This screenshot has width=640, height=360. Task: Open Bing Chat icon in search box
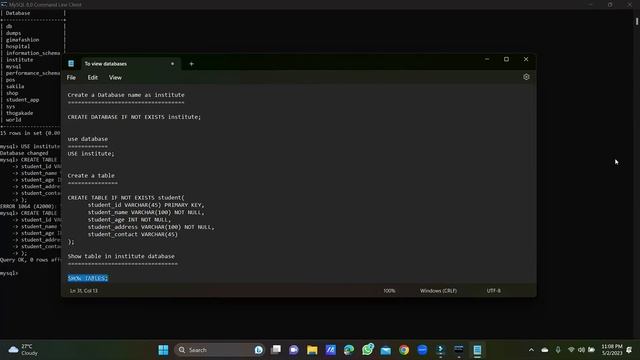point(258,350)
